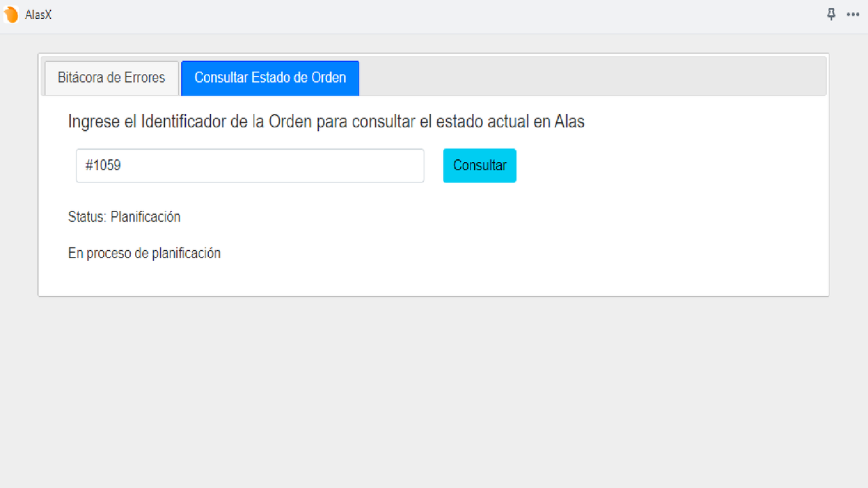The width and height of the screenshot is (868, 488).
Task: Select the Consultar Estado de Orden tab
Action: [270, 78]
